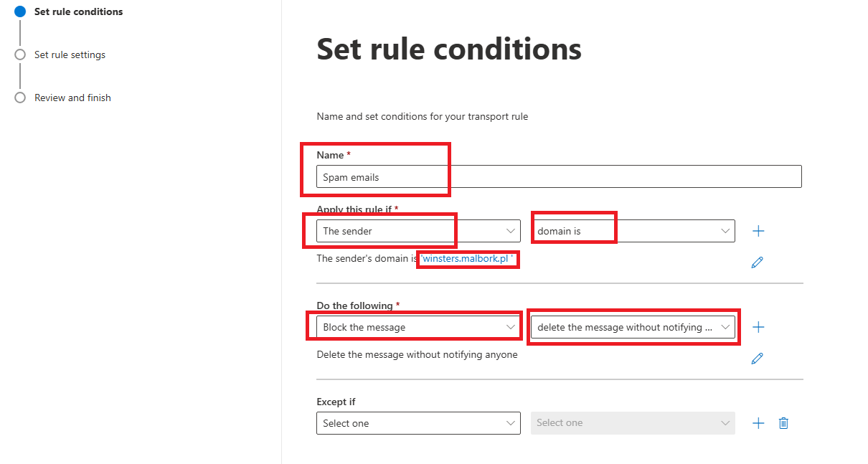This screenshot has height=464, width=868.
Task: Select the Review and finish step circle
Action: [20, 98]
